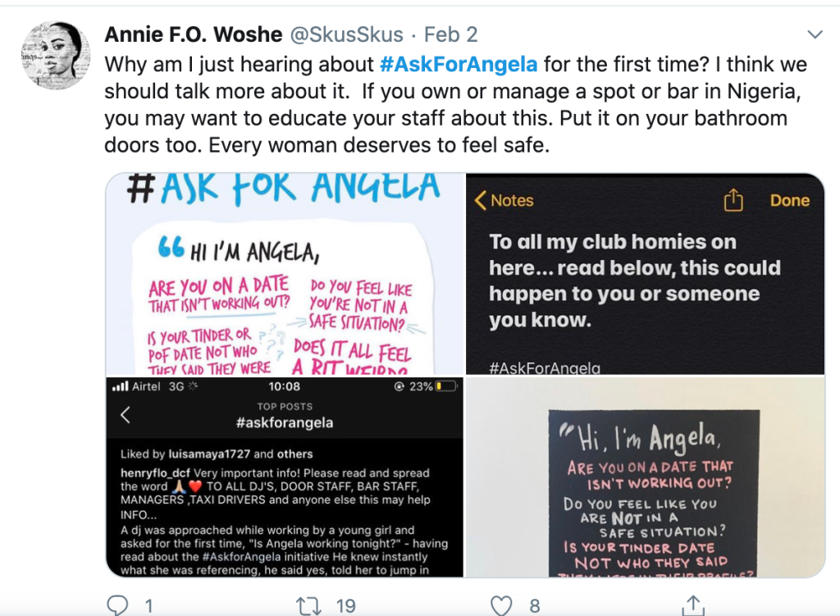Open the Instagram #askforangela screenshot image
This screenshot has height=616, width=840.
pyautogui.click(x=285, y=477)
